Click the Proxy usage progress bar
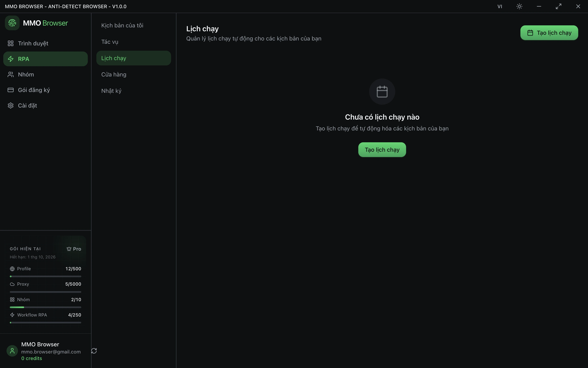588x368 pixels. pyautogui.click(x=46, y=292)
